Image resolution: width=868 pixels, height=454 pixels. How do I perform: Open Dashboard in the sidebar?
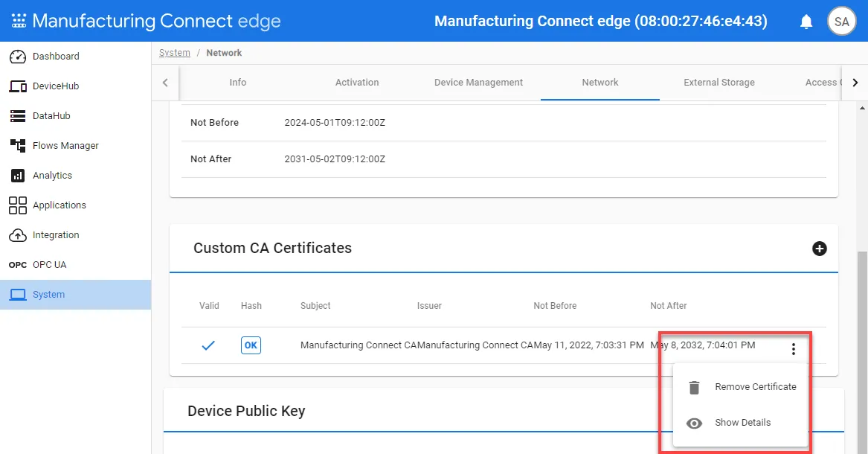pyautogui.click(x=75, y=57)
